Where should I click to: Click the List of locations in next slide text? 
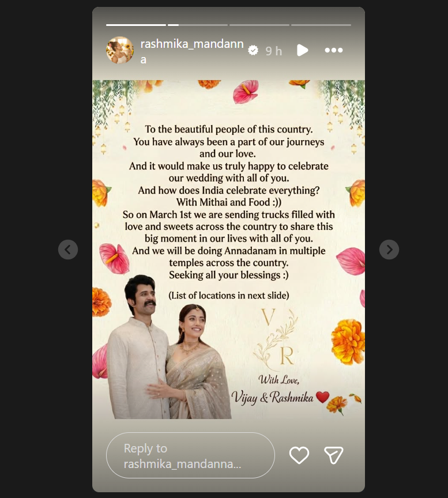click(x=229, y=295)
